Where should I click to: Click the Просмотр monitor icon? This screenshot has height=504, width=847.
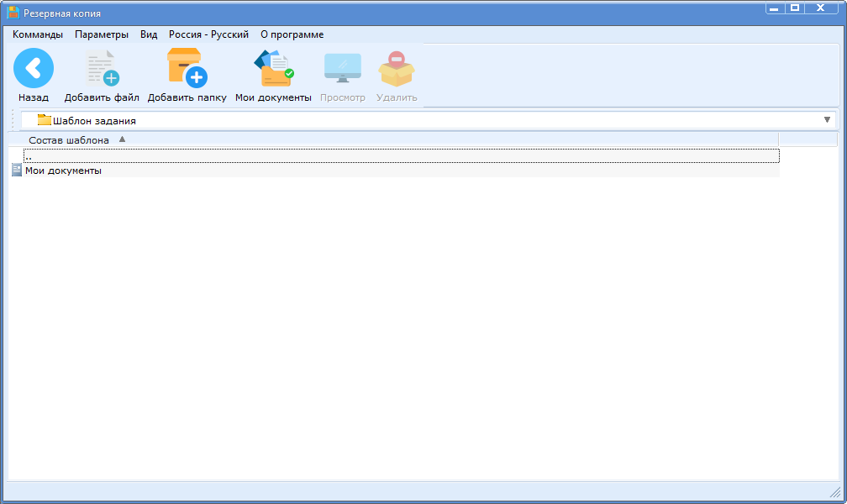tap(342, 69)
